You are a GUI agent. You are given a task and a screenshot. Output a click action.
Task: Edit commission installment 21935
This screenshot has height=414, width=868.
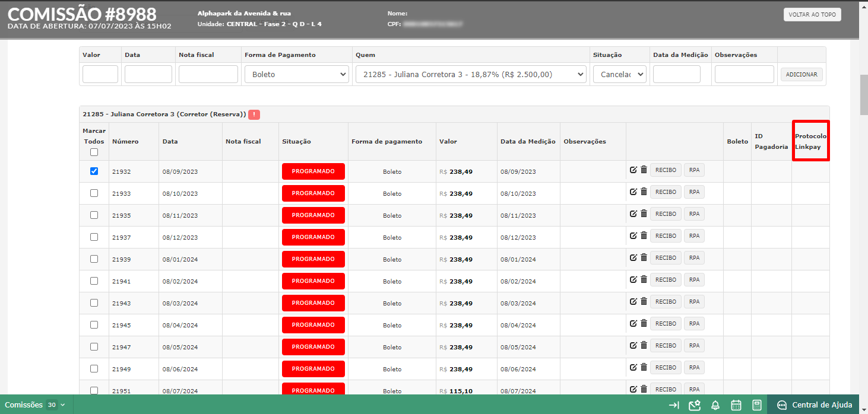pyautogui.click(x=633, y=214)
